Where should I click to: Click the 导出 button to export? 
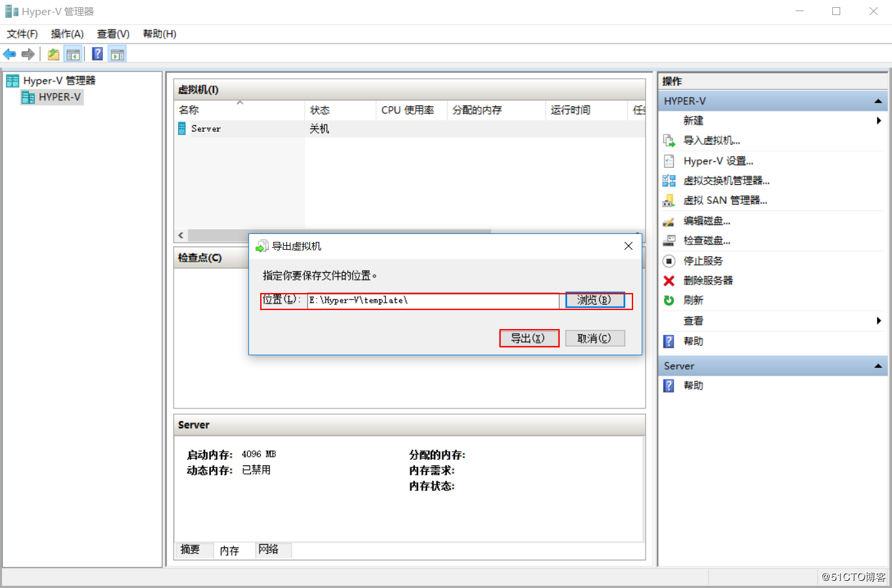pos(529,338)
